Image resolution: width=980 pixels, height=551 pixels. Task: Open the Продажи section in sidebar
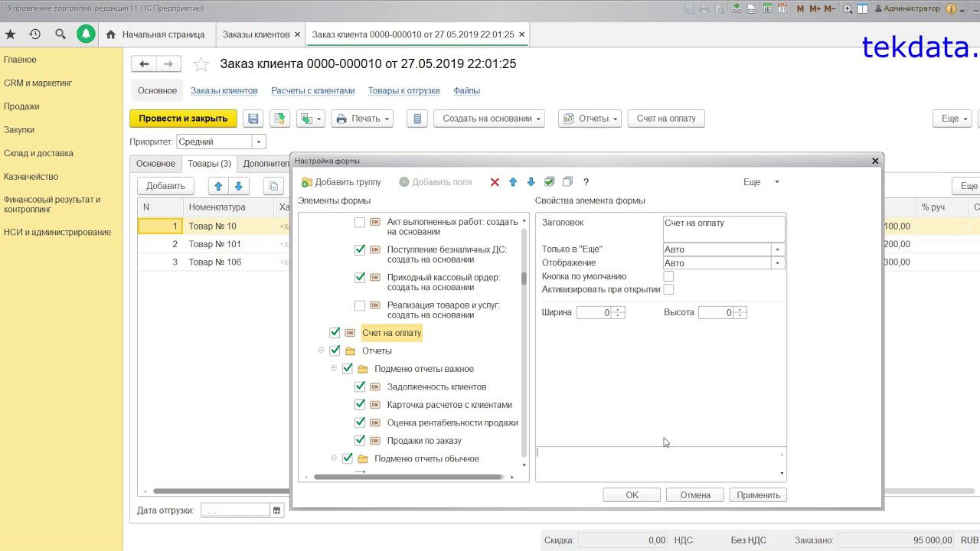coord(21,106)
